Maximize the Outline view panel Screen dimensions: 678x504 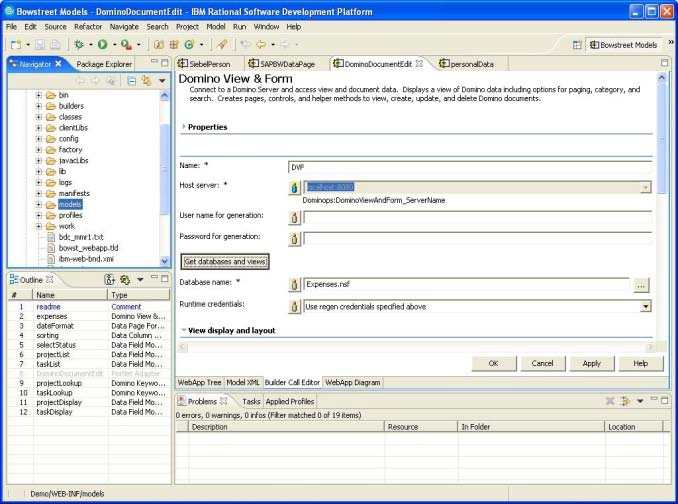pos(165,279)
